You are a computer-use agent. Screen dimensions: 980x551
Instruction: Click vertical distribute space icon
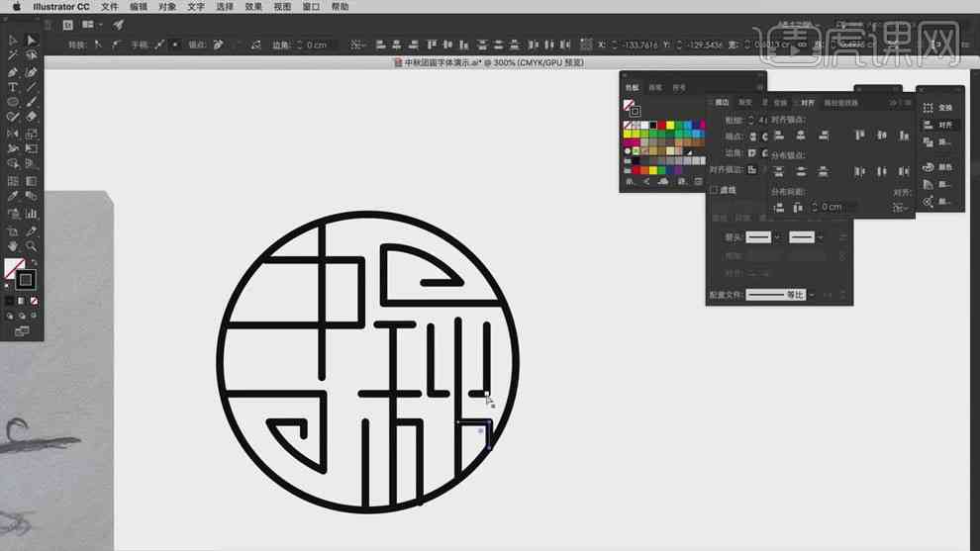coord(779,208)
